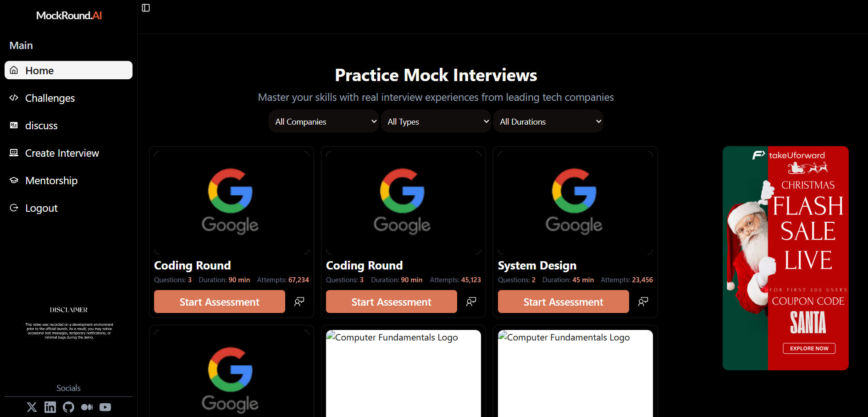Click the MockRound.AI logo

tap(69, 16)
